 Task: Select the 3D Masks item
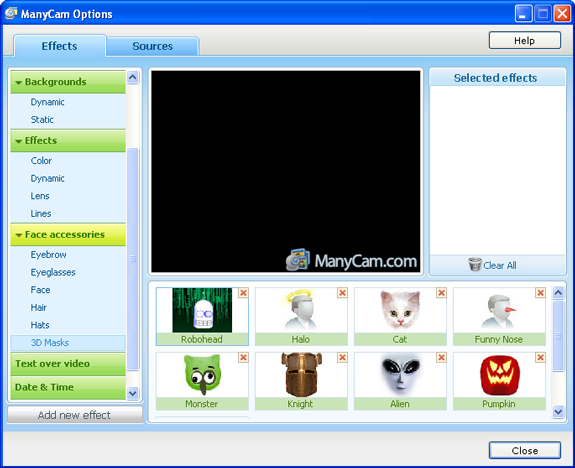pyautogui.click(x=68, y=343)
